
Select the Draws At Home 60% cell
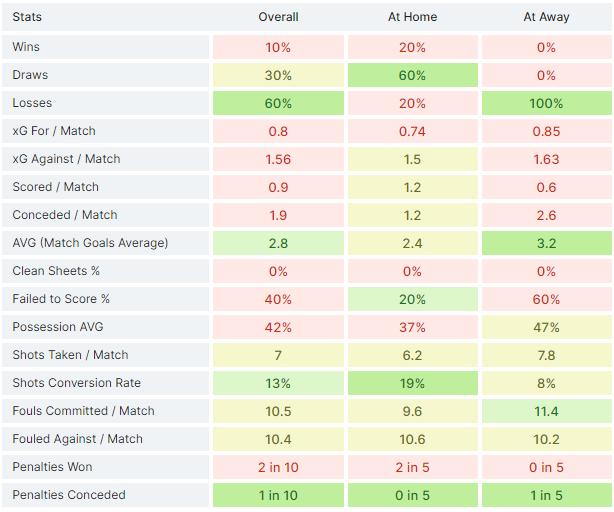(x=412, y=75)
